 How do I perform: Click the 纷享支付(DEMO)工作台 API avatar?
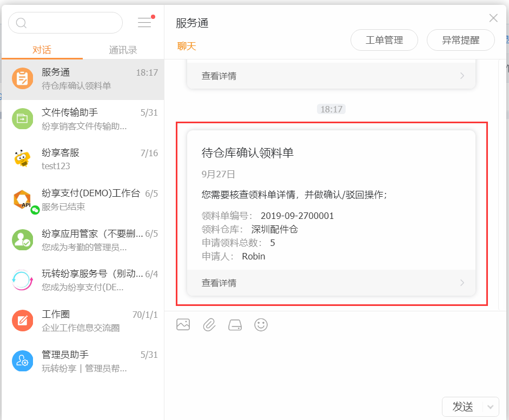click(x=22, y=199)
